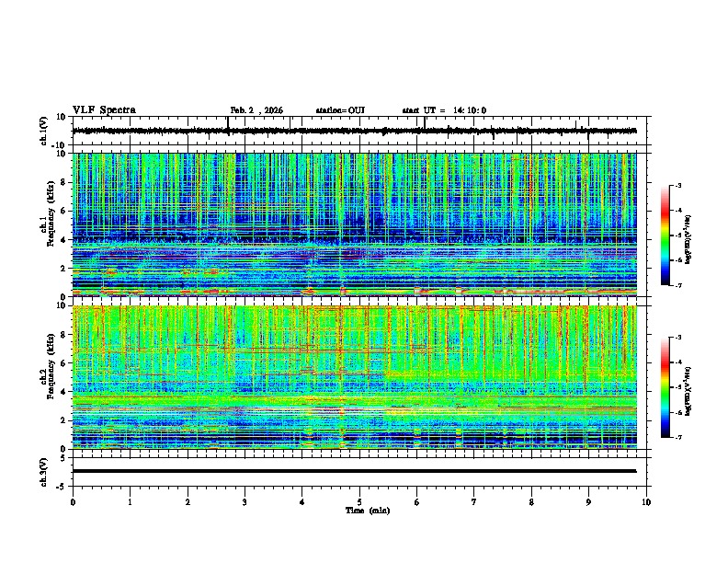Select ch.1 "Frequency (kHz)" axis label
728x563 pixels.
click(51, 213)
